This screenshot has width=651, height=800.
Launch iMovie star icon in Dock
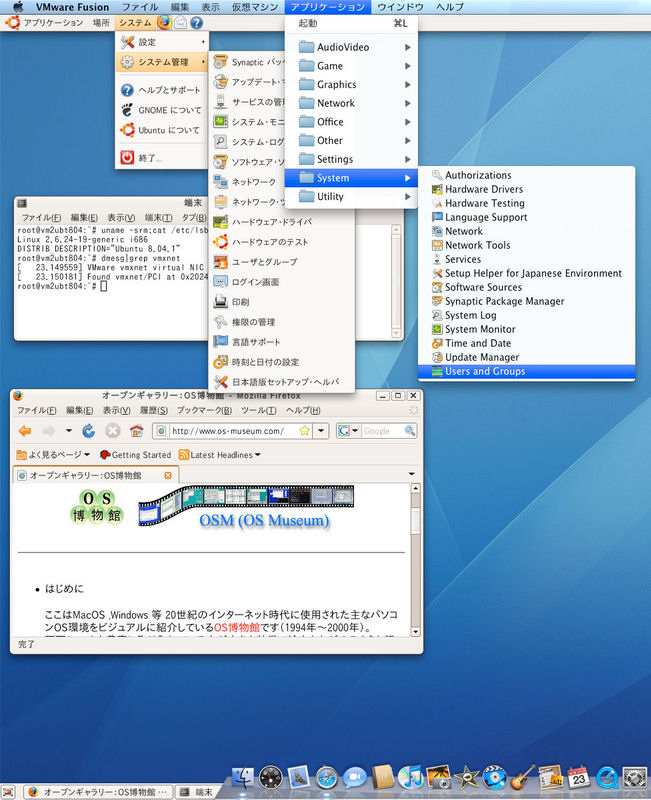(x=466, y=778)
